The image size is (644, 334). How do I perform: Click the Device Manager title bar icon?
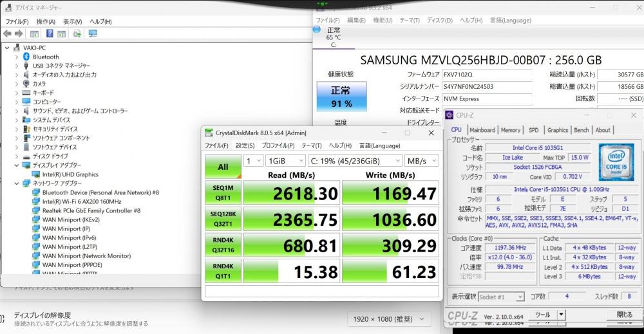pyautogui.click(x=8, y=7)
